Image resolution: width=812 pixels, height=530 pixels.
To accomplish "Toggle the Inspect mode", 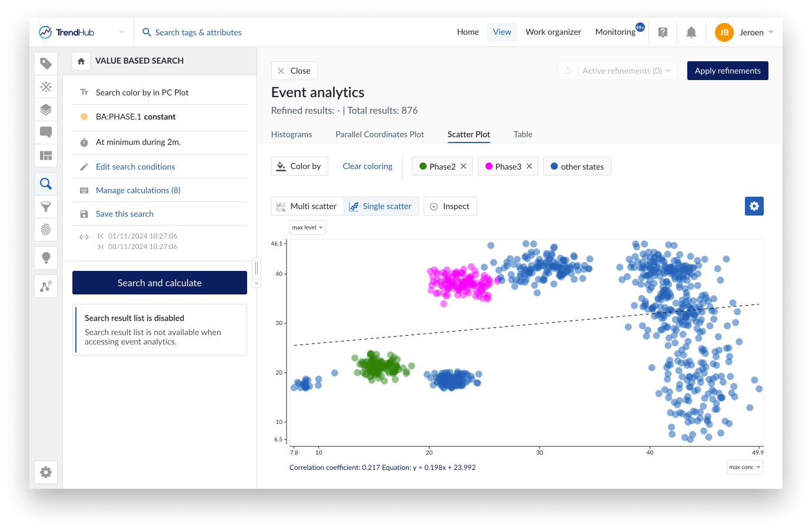I will (x=450, y=206).
